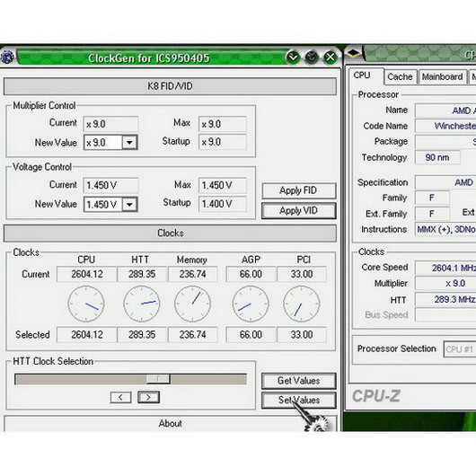Click the Instructions MMX (+) value field
Screen dimensions: 476x476
pyautogui.click(x=445, y=229)
